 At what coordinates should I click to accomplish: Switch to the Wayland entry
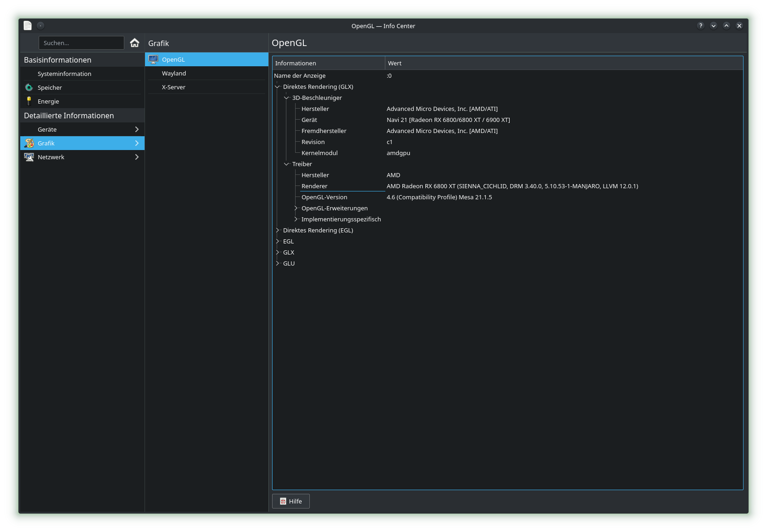point(174,73)
